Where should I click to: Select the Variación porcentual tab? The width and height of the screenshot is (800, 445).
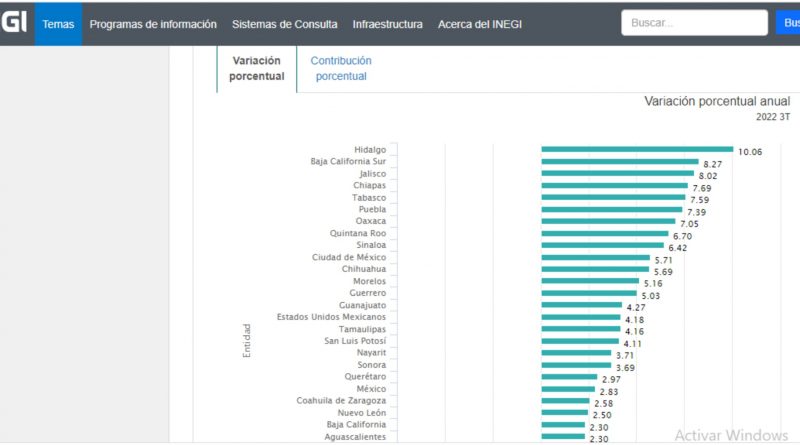[x=256, y=68]
